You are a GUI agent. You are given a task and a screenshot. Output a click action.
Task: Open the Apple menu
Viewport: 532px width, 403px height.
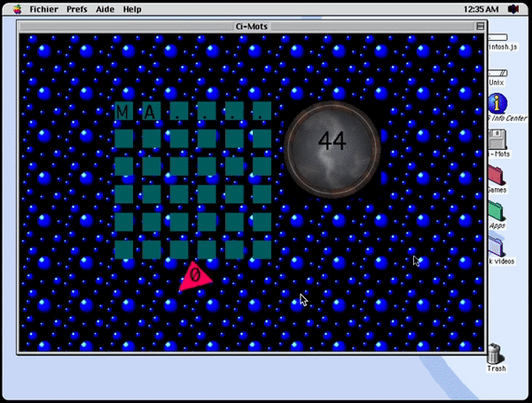point(18,9)
